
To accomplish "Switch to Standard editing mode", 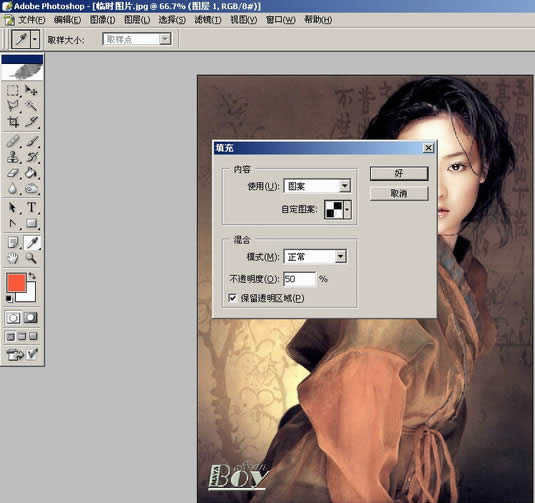I will pyautogui.click(x=13, y=318).
